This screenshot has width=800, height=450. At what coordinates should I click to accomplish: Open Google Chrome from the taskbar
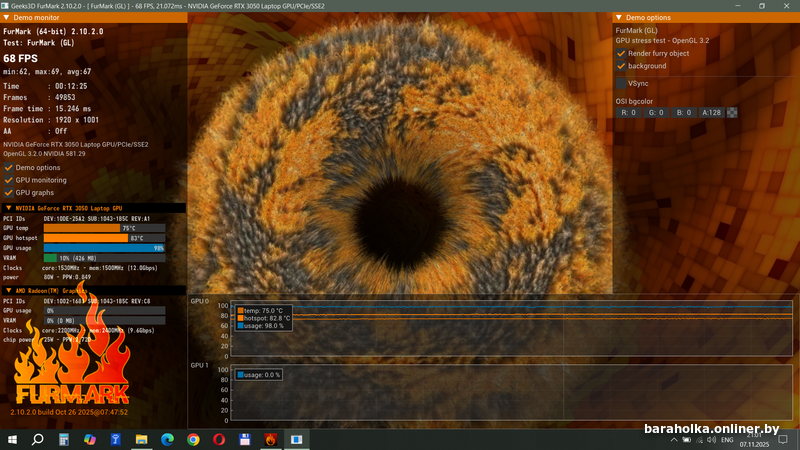(193, 439)
